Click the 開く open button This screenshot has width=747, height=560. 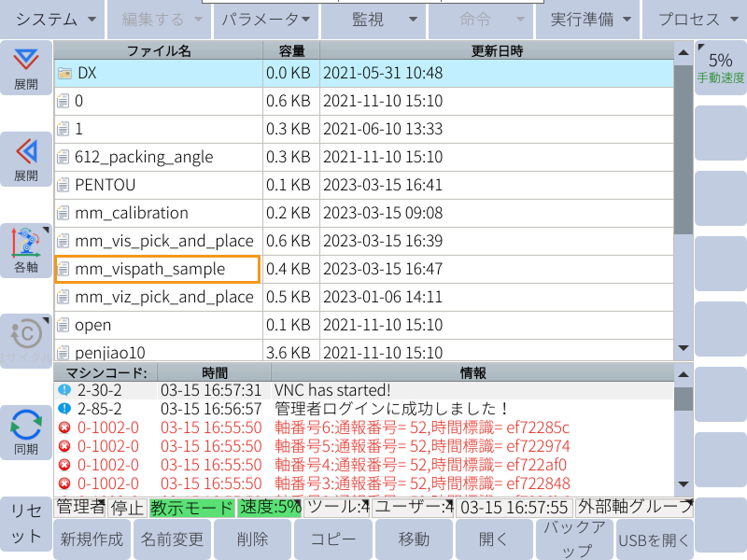(x=494, y=539)
